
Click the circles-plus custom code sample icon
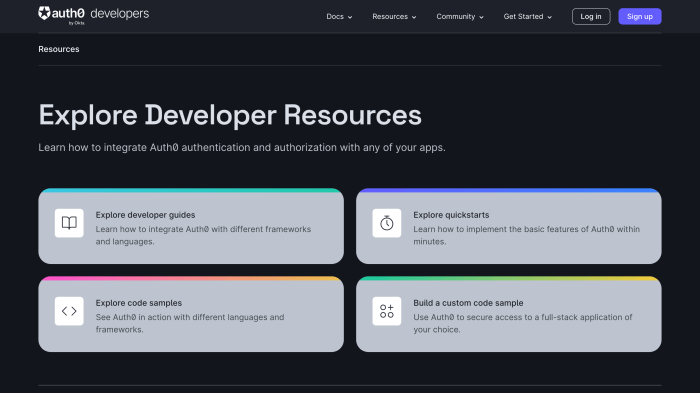coord(387,311)
